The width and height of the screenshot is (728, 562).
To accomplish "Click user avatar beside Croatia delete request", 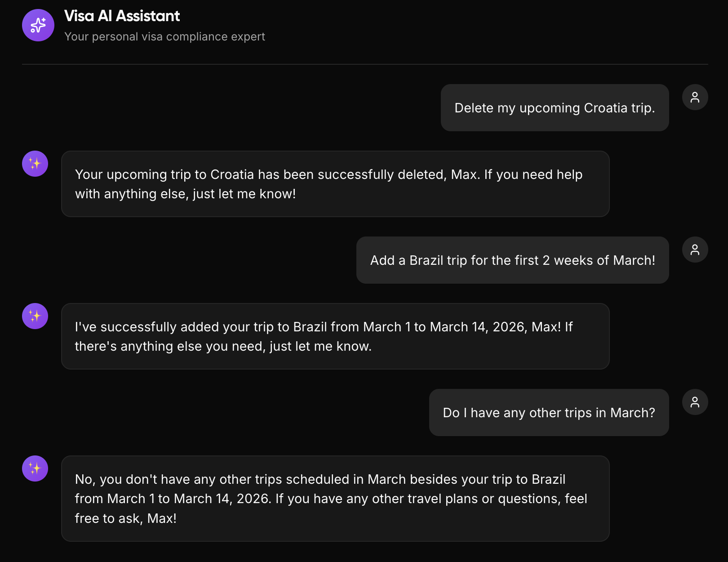I will pyautogui.click(x=695, y=97).
